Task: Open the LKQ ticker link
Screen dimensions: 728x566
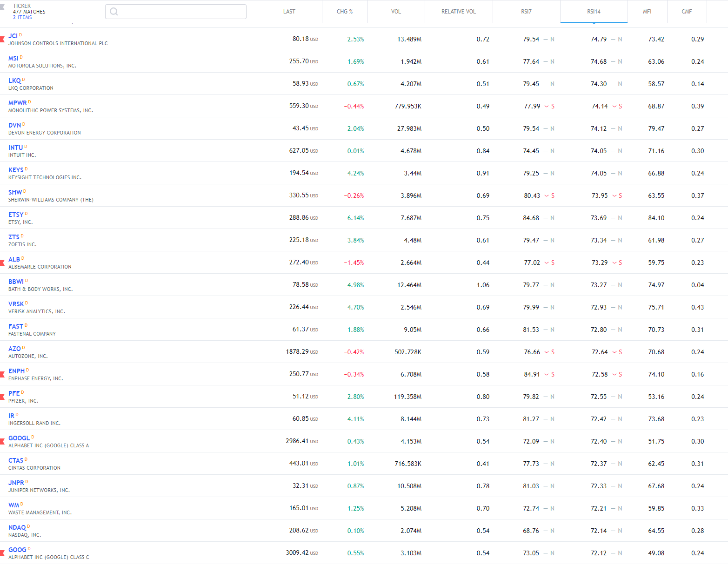Action: coord(14,81)
